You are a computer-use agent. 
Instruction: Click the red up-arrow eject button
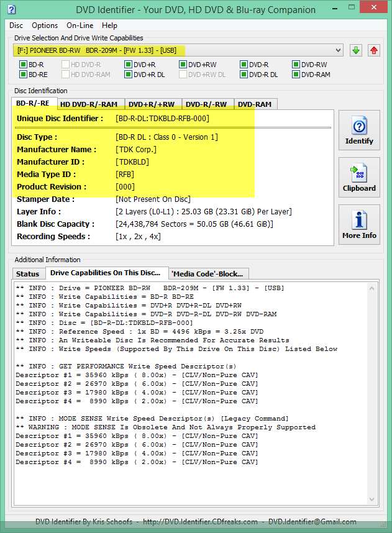pos(374,50)
